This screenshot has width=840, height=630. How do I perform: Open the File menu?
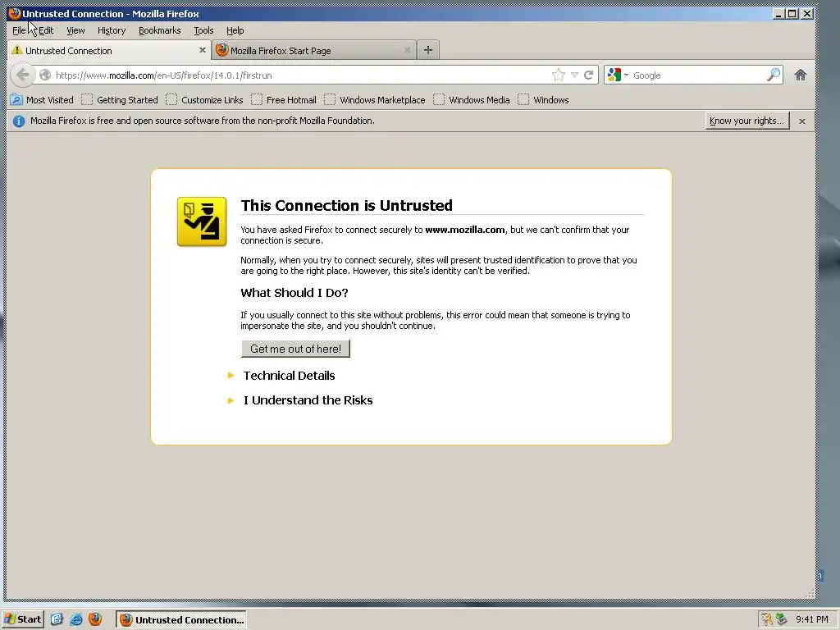point(19,30)
